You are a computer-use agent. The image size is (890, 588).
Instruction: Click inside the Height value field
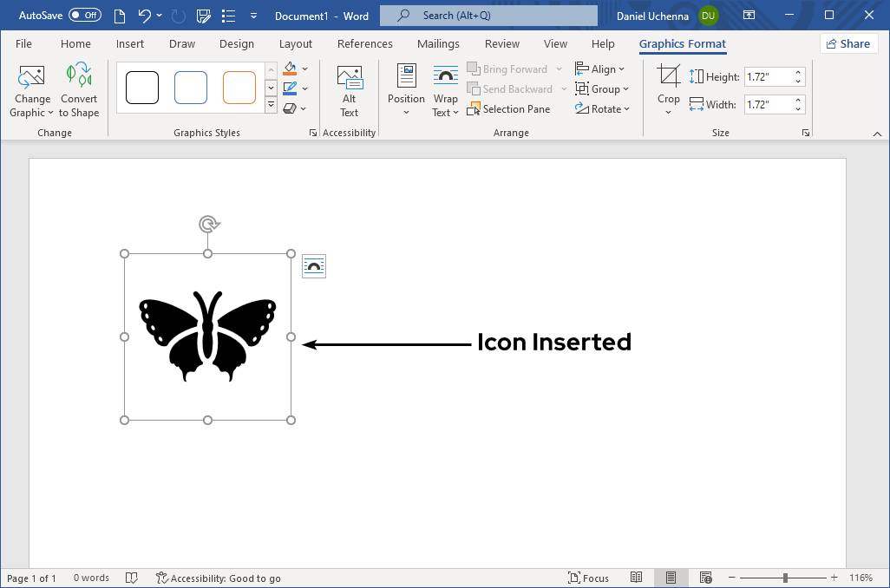tap(769, 76)
